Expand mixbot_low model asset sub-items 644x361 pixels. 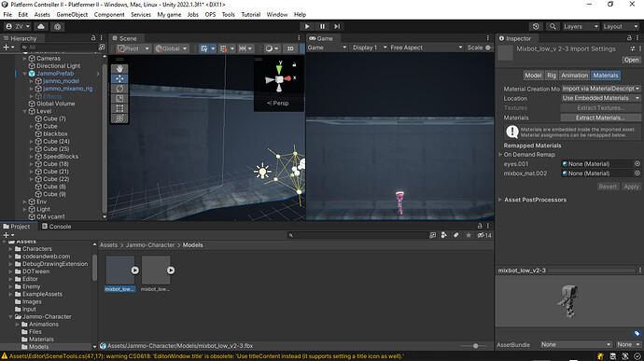coord(135,271)
